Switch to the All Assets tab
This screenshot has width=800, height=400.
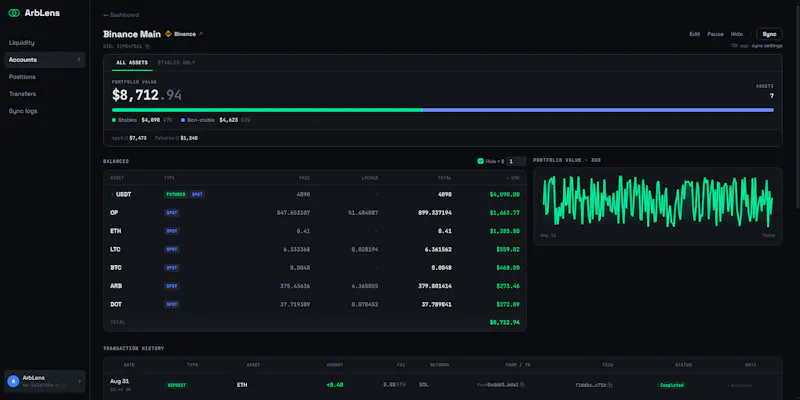point(132,63)
